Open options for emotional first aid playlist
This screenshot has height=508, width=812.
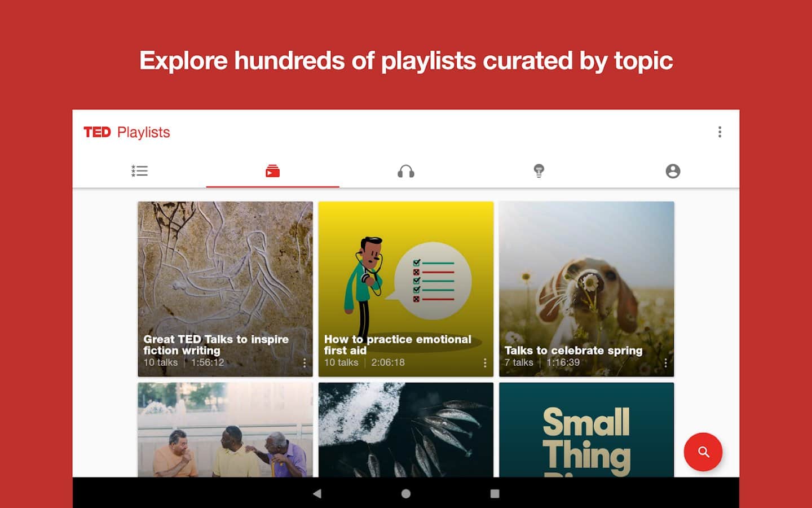pyautogui.click(x=485, y=363)
